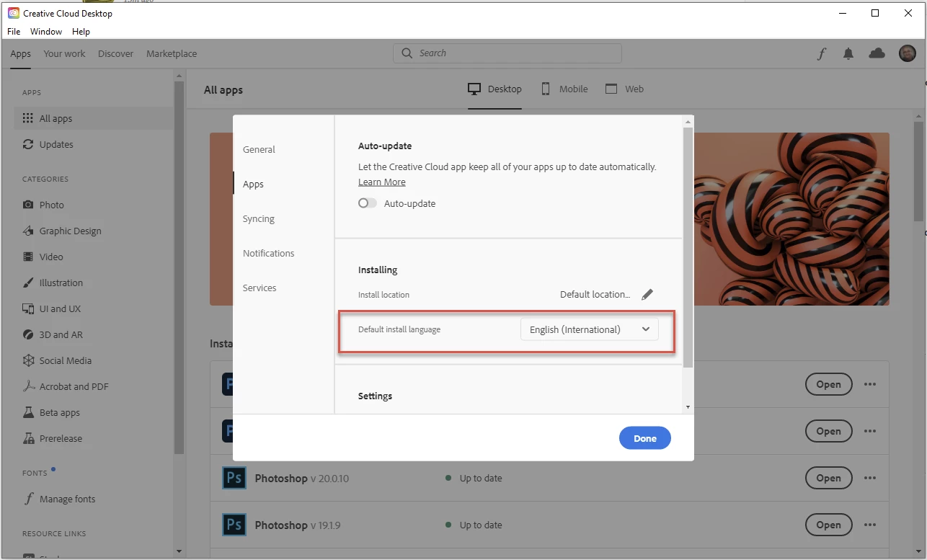Open the Learn More link
This screenshot has width=927, height=560.
click(x=382, y=182)
